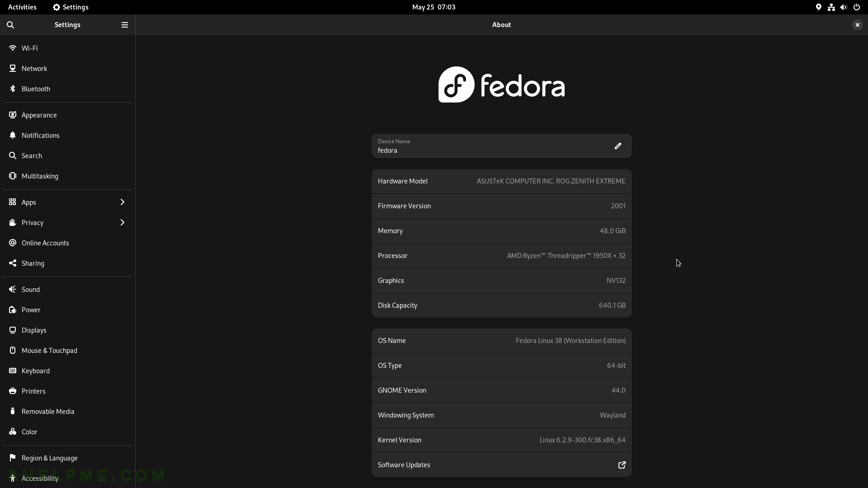Click the Notifications bell icon

pyautogui.click(x=13, y=135)
